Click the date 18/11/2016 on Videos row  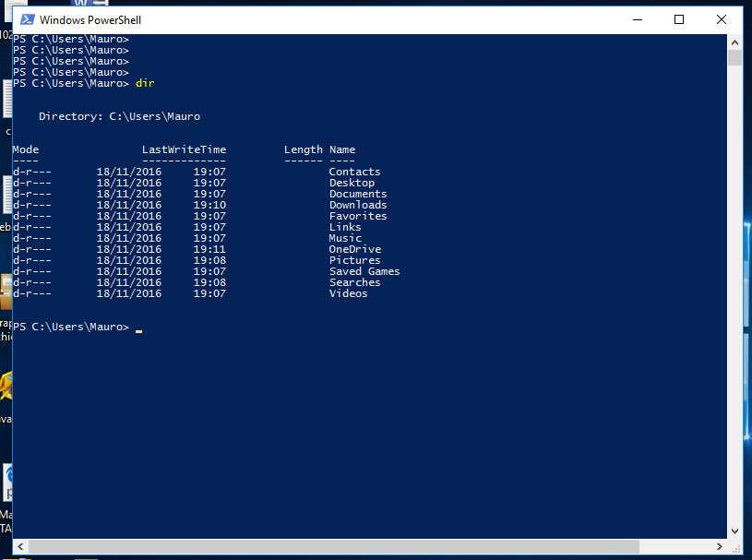point(129,293)
